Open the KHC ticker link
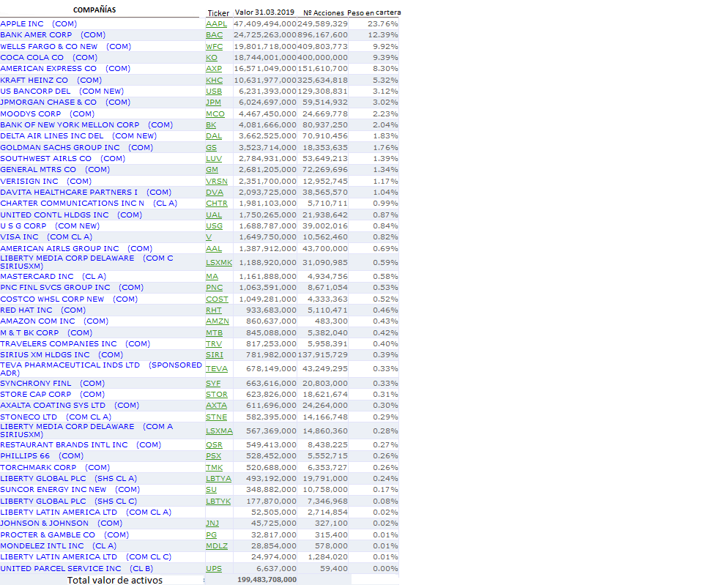728x585 pixels. pos(214,80)
